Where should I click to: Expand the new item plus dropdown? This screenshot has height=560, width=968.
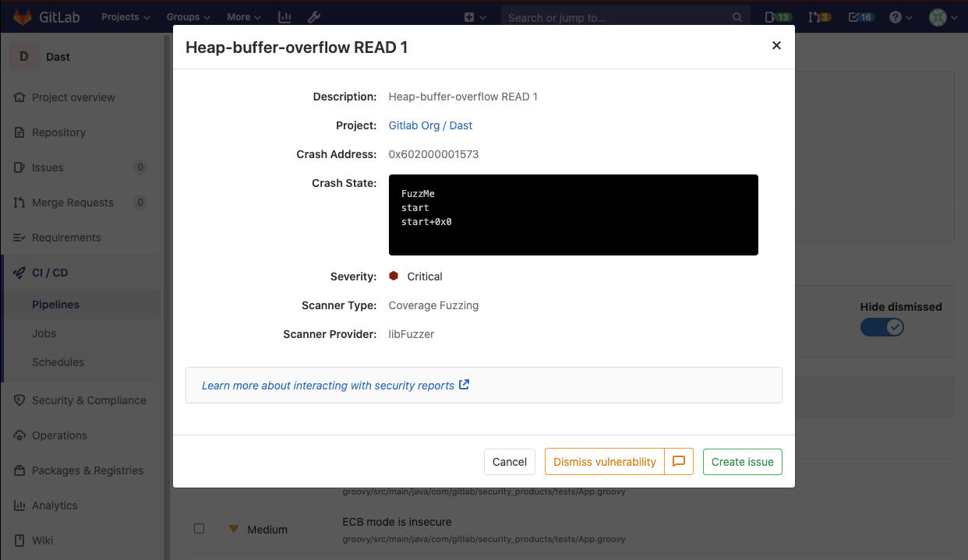(475, 16)
